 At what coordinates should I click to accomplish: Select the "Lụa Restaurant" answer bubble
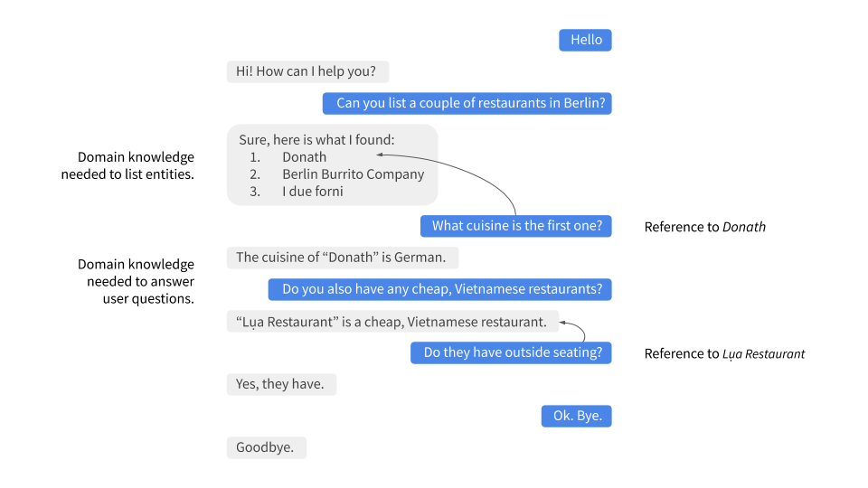(392, 322)
